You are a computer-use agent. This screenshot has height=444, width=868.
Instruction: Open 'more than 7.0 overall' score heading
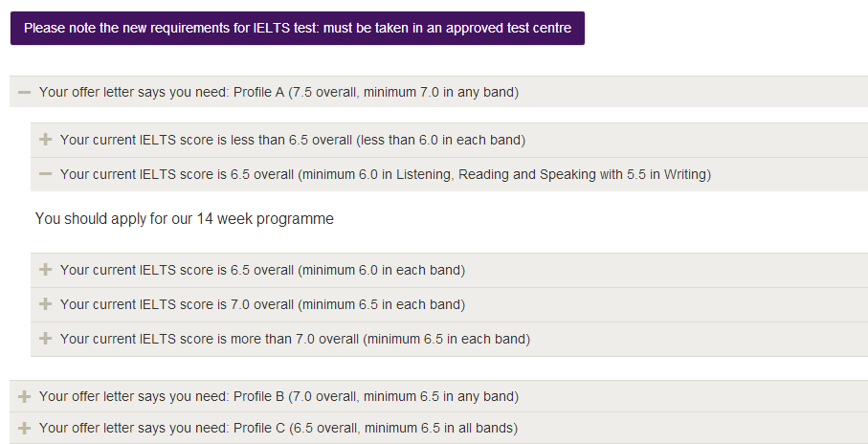pyautogui.click(x=295, y=339)
